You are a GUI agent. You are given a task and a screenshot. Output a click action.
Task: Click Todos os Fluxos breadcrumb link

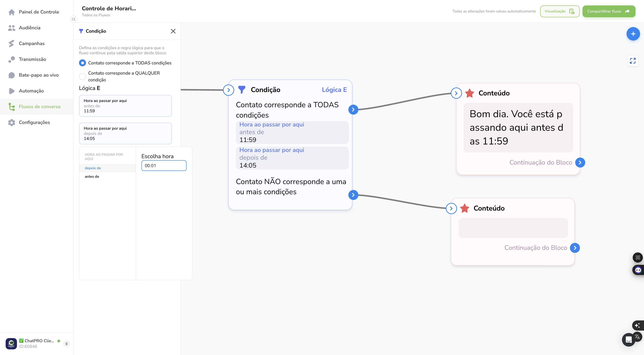[96, 15]
